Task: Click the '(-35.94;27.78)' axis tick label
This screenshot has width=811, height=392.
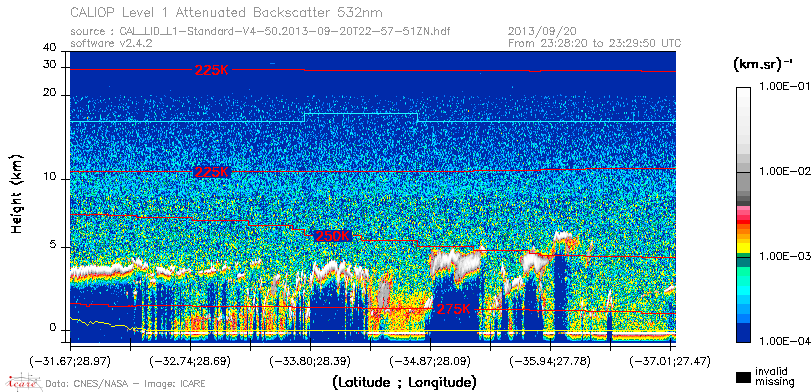Action: click(550, 360)
